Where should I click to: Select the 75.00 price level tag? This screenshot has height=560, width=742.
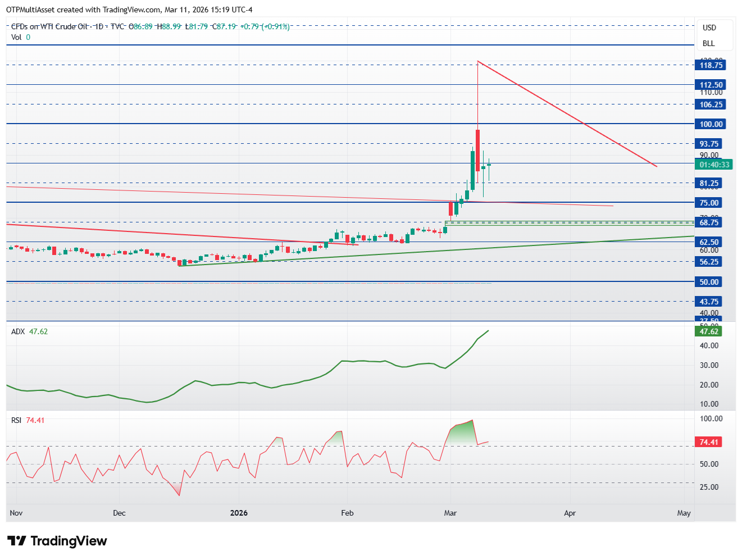(x=708, y=203)
